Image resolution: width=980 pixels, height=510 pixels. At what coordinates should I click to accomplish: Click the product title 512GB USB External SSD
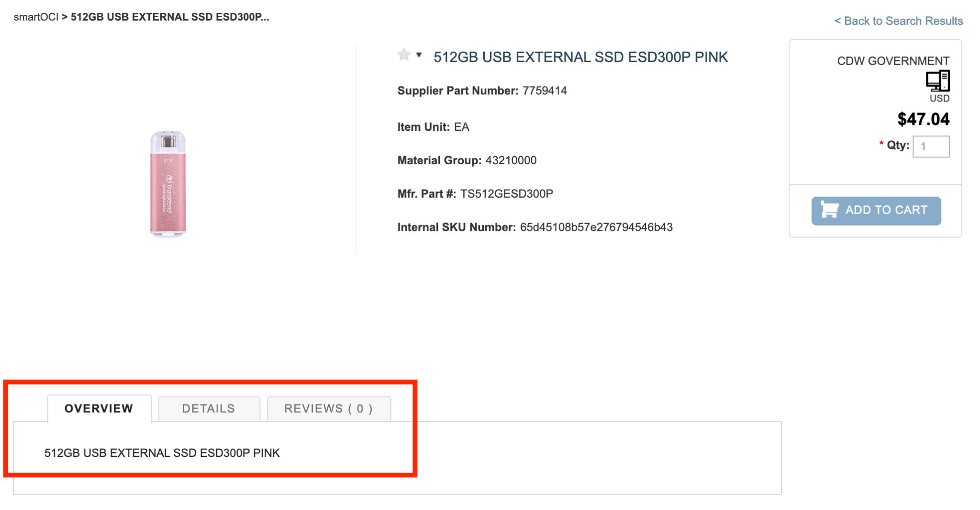[580, 57]
